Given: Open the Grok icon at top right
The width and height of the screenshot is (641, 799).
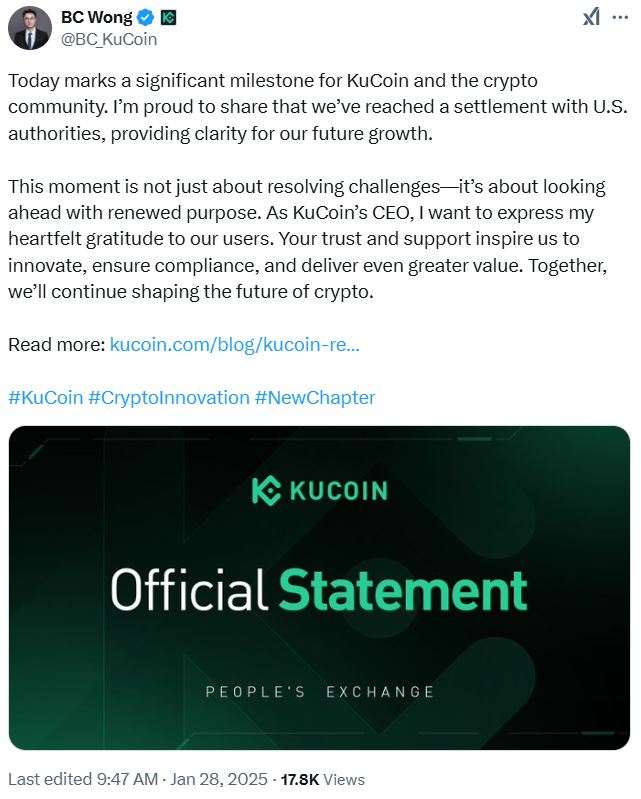Looking at the screenshot, I should (x=592, y=17).
